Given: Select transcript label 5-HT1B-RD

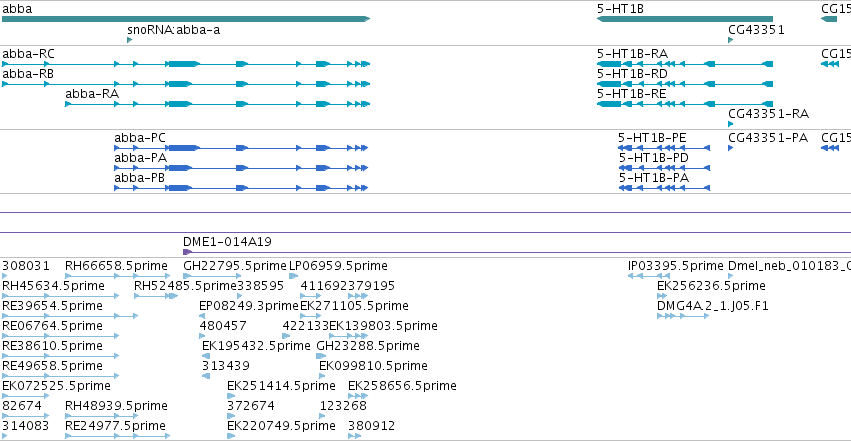Looking at the screenshot, I should tap(632, 74).
